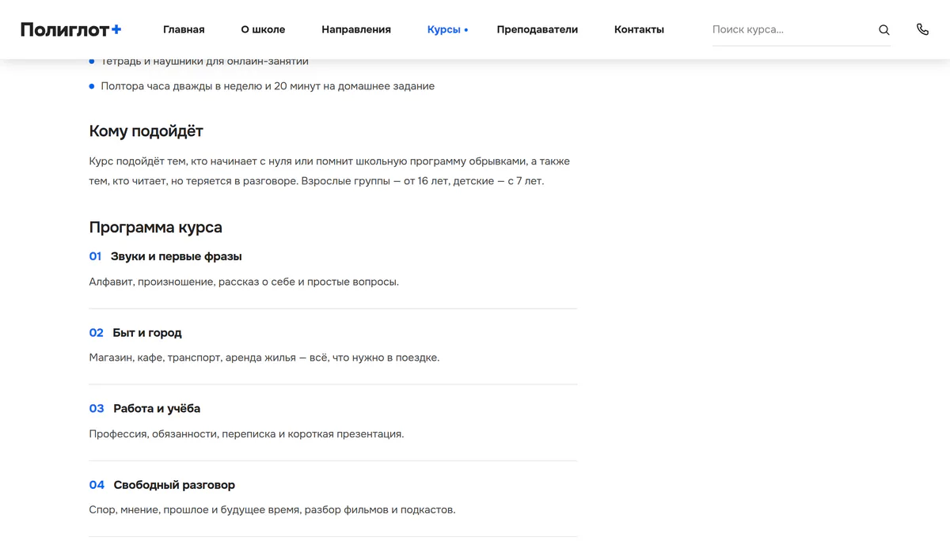Go to Контакты in the header
950x560 pixels.
point(639,29)
